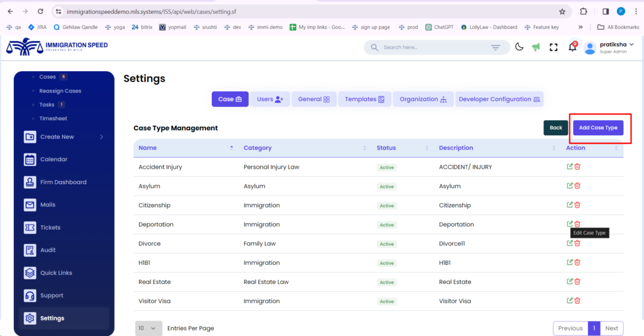This screenshot has width=644, height=336.
Task: Delete the Real Estate case type
Action: [577, 281]
